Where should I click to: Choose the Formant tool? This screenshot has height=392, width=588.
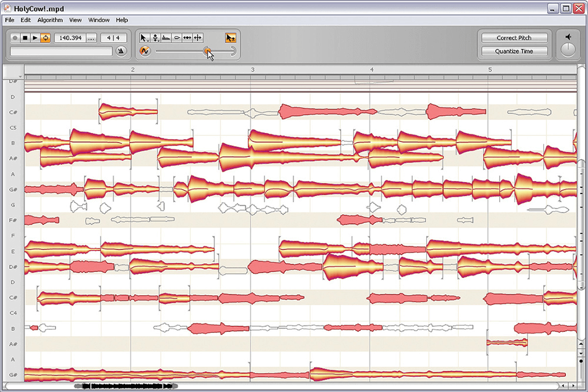166,37
